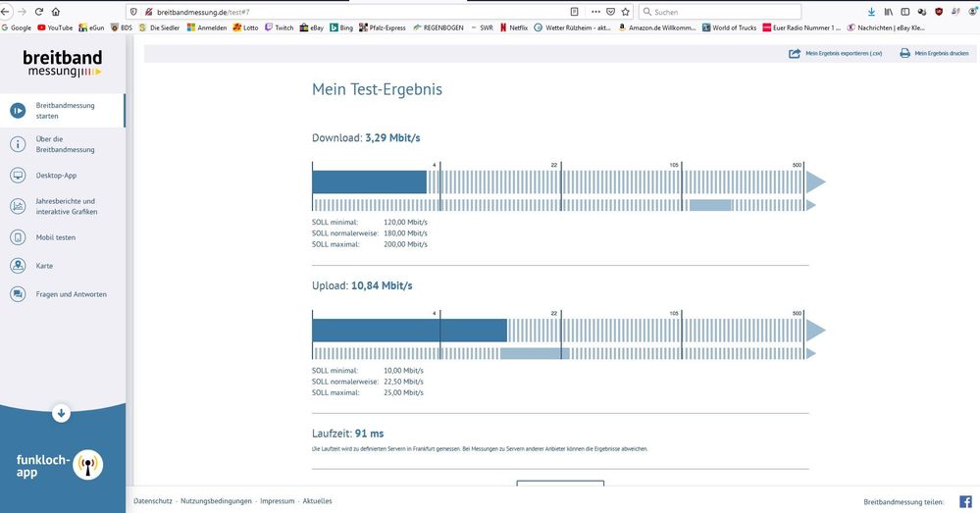Click the Breitbandmessung starten play icon
This screenshot has height=513, width=980.
18,111
